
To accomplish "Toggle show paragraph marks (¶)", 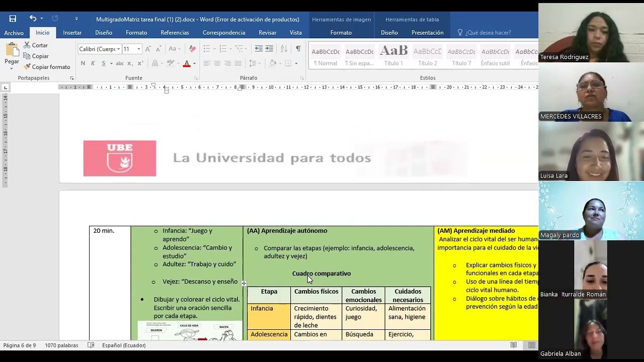I will (298, 49).
